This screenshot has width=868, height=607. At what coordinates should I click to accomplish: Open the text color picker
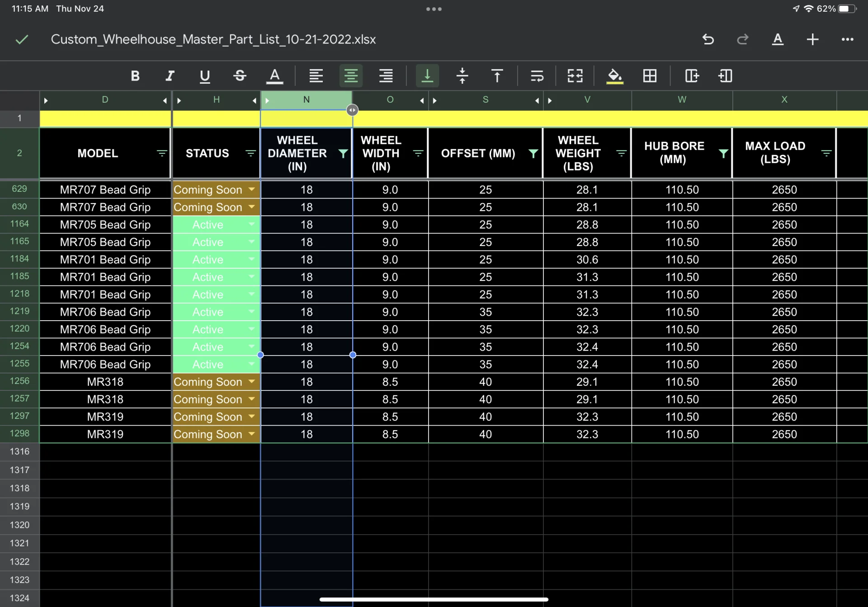point(274,76)
